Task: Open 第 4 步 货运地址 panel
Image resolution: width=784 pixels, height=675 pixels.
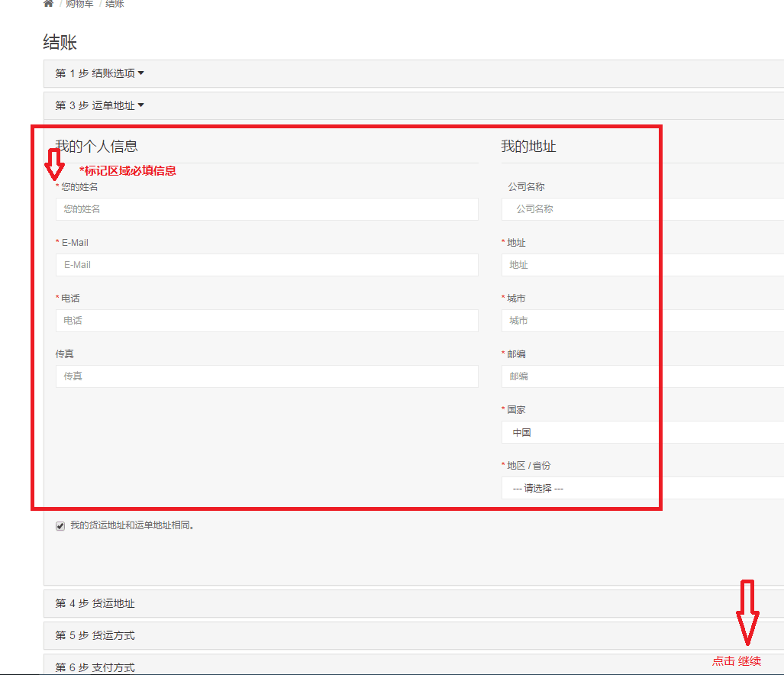Action: 95,603
